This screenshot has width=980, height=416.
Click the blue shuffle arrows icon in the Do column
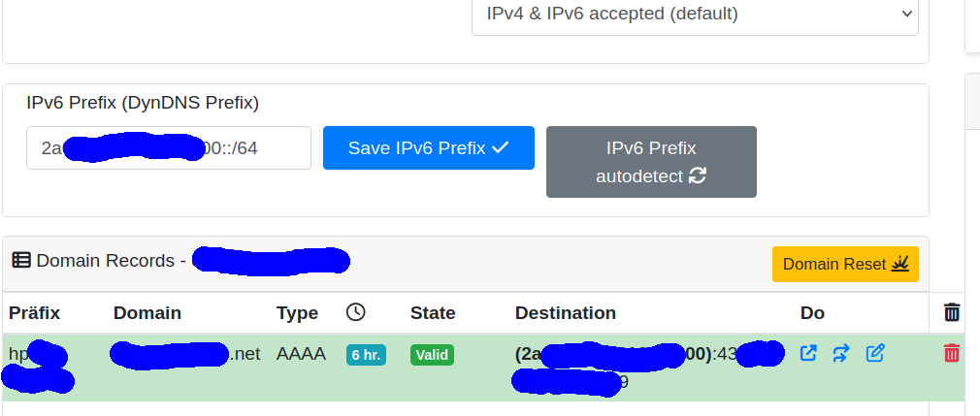pos(841,354)
